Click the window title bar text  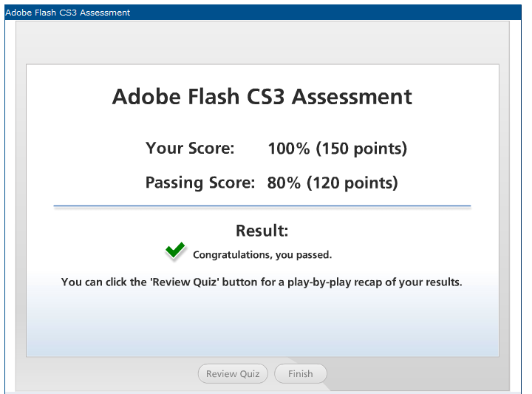pyautogui.click(x=67, y=13)
